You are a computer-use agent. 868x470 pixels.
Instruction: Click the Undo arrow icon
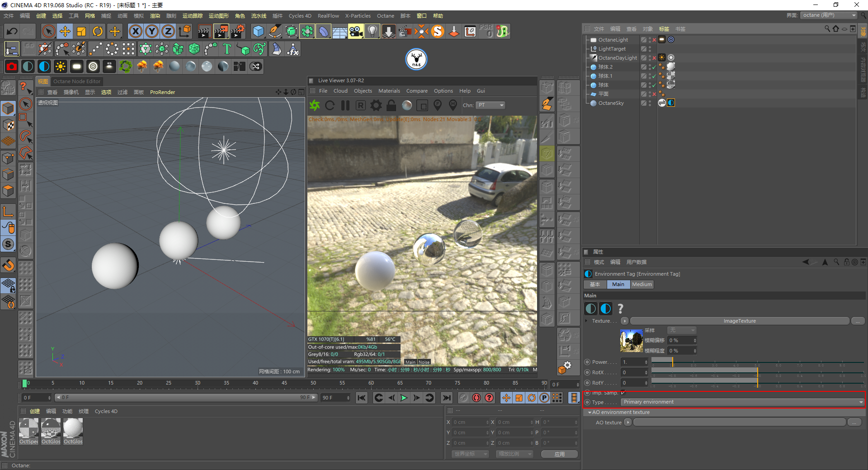pyautogui.click(x=12, y=31)
